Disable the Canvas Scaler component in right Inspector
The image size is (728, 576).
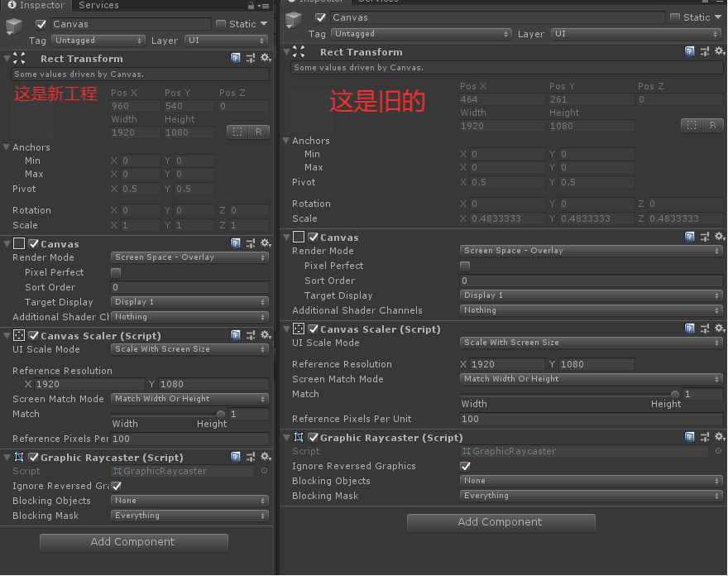(314, 329)
